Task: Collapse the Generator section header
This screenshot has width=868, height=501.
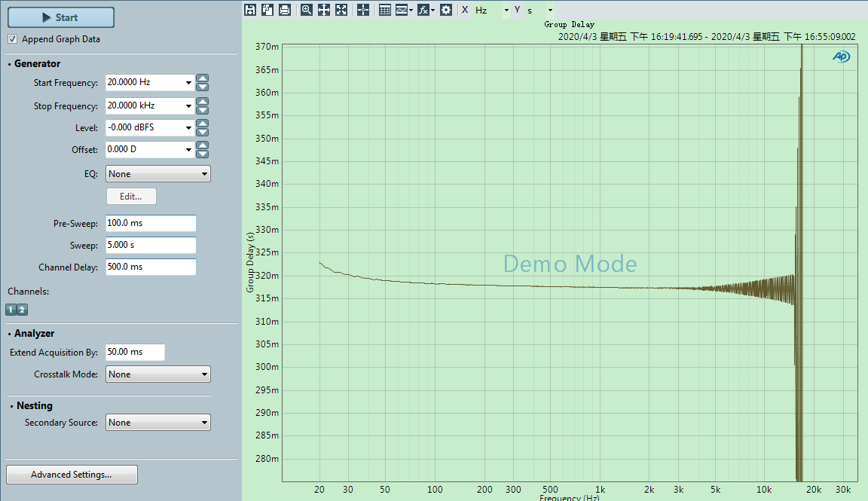Action: [x=35, y=64]
